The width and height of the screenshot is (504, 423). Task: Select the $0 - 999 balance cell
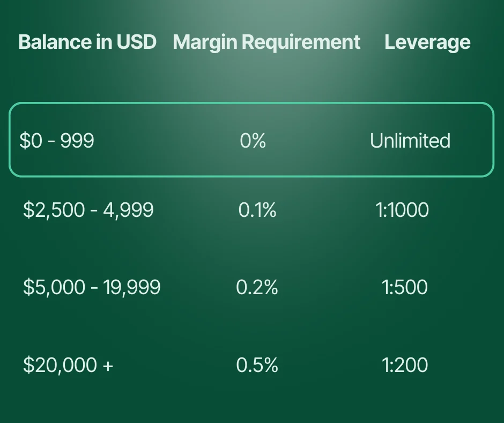point(57,141)
